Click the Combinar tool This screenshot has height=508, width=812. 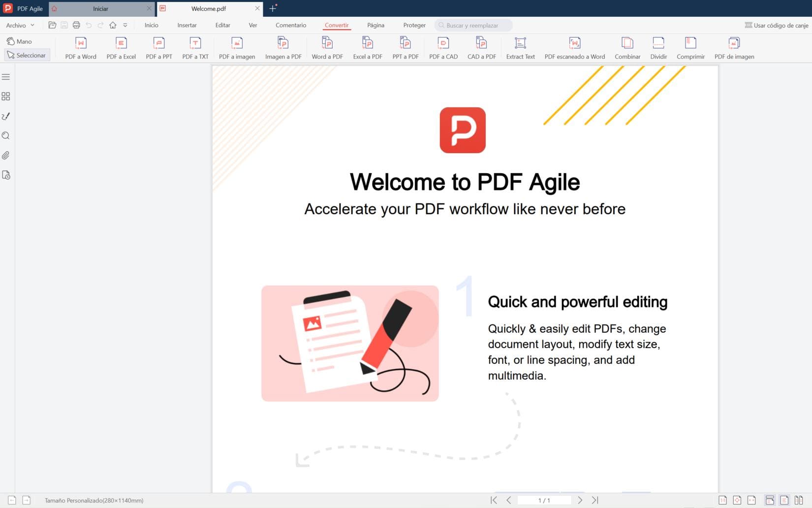pyautogui.click(x=627, y=49)
